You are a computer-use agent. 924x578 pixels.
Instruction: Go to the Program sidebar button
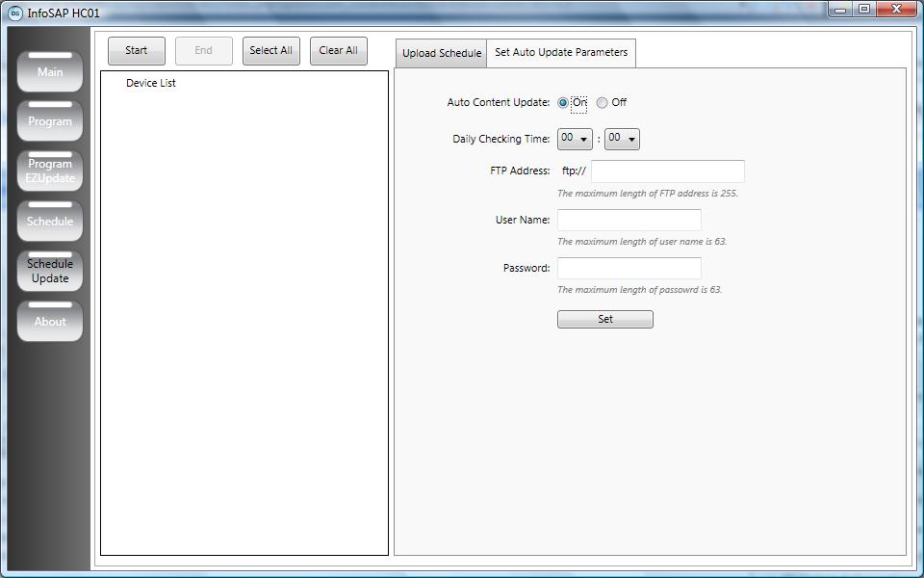[50, 121]
